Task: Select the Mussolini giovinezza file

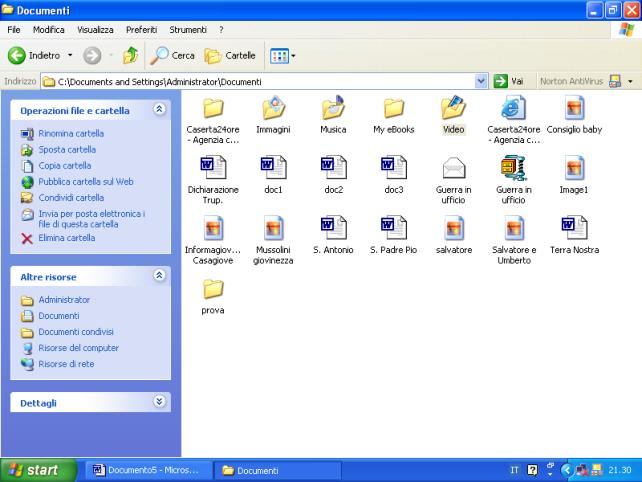Action: (273, 240)
